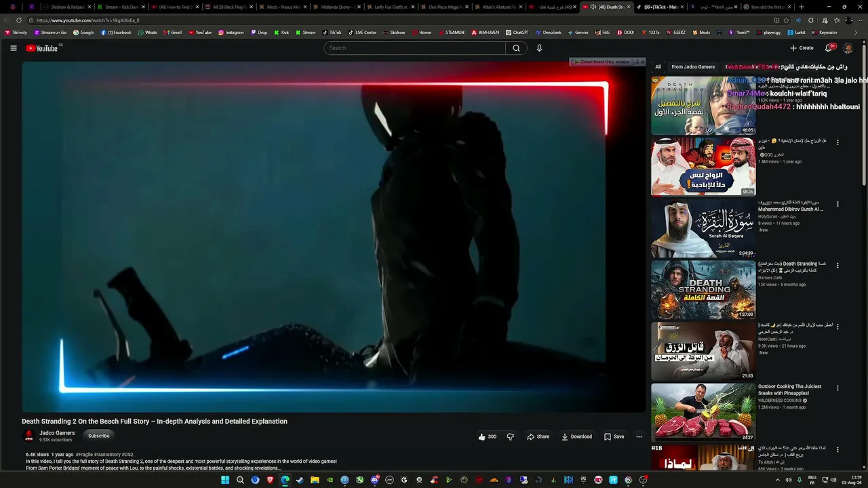Viewport: 868px width, 488px height.
Task: Click the video player area
Action: [x=334, y=237]
